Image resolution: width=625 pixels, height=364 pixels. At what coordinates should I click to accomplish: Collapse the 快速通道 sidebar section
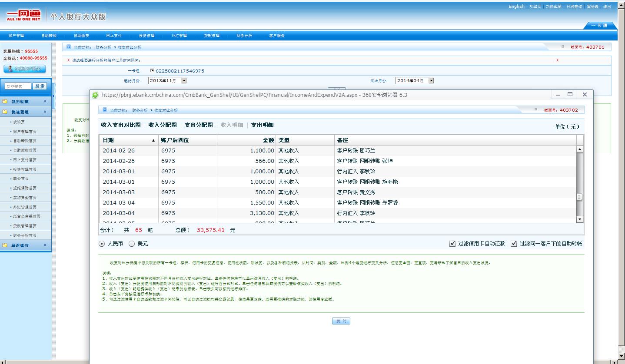pos(45,112)
